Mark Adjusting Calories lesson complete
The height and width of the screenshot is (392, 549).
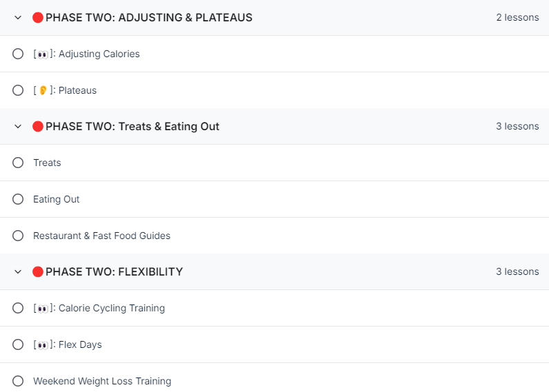(18, 54)
